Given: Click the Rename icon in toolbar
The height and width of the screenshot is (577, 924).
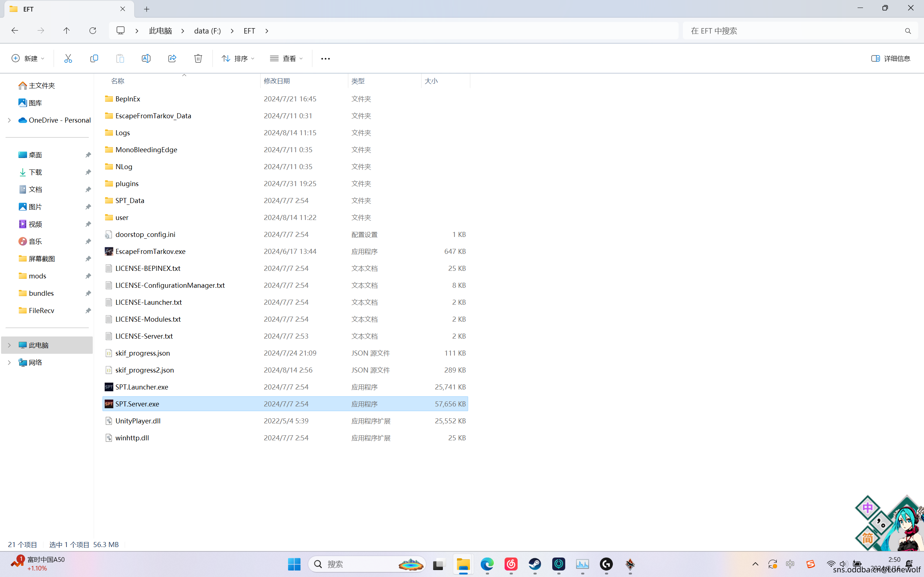Looking at the screenshot, I should 146,58.
